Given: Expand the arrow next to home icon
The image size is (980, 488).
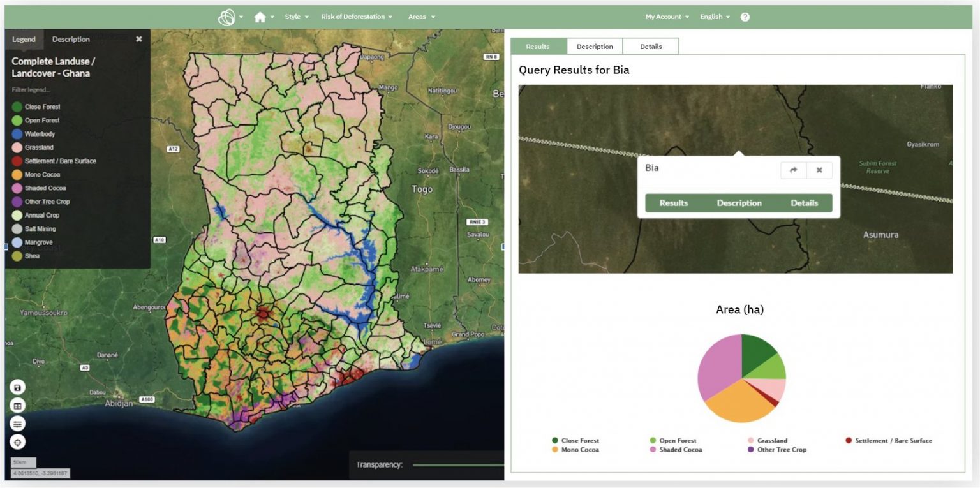Looking at the screenshot, I should (x=272, y=17).
